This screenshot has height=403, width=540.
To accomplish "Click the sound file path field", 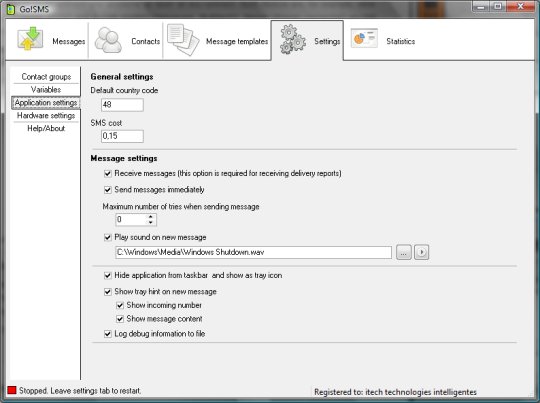I will (x=253, y=252).
